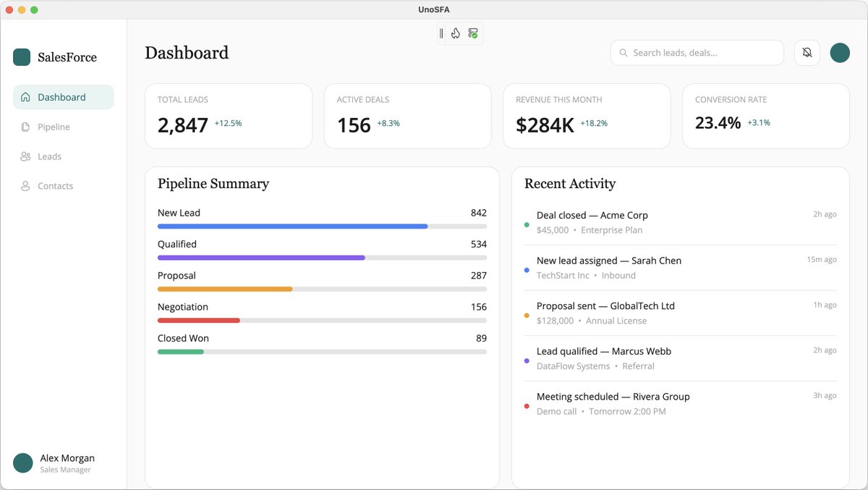The image size is (868, 490).
Task: Grab the floating toolbar drag handle
Action: click(x=441, y=33)
